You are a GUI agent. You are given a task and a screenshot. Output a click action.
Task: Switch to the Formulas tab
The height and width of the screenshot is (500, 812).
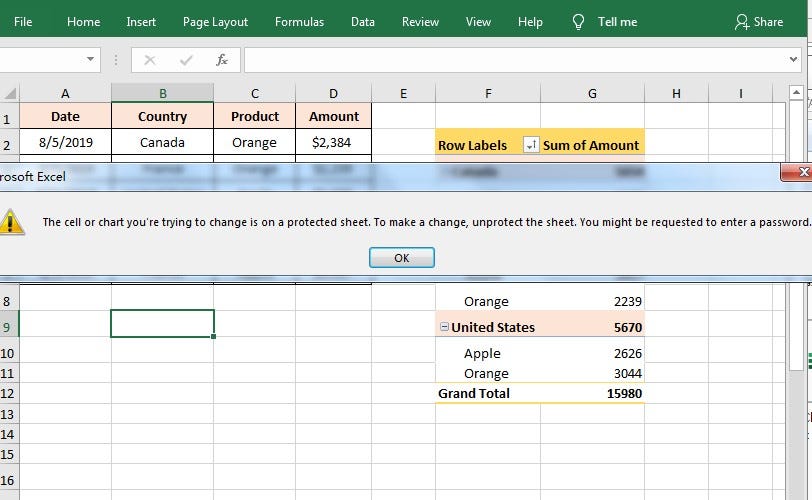coord(299,22)
